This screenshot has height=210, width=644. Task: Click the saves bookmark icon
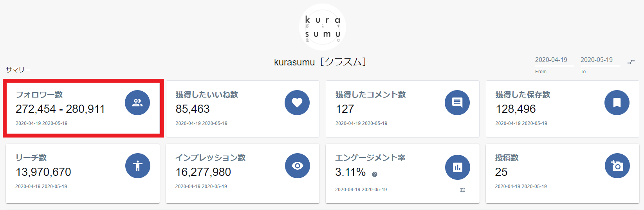point(617,103)
